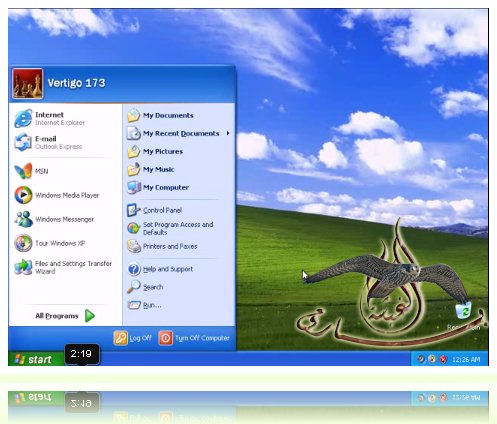Click the Vertigo 173 user name
Image resolution: width=497 pixels, height=424 pixels.
pyautogui.click(x=76, y=83)
